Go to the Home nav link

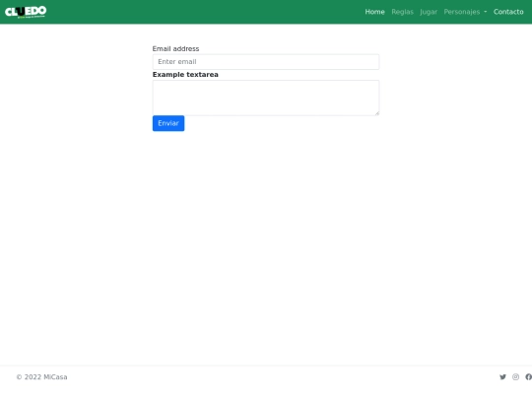(x=374, y=12)
